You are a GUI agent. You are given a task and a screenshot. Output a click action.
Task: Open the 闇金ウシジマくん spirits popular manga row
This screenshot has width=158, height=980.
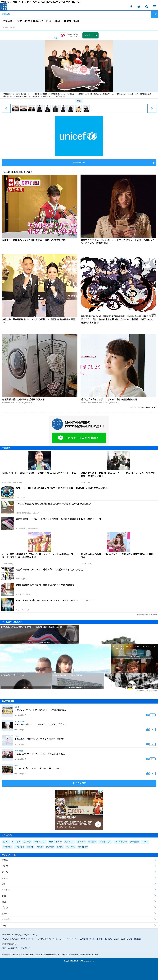(79, 574)
